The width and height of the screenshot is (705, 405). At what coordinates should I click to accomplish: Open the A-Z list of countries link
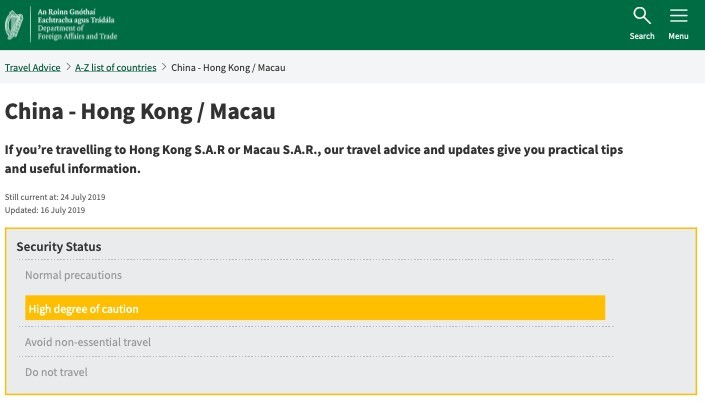click(116, 68)
